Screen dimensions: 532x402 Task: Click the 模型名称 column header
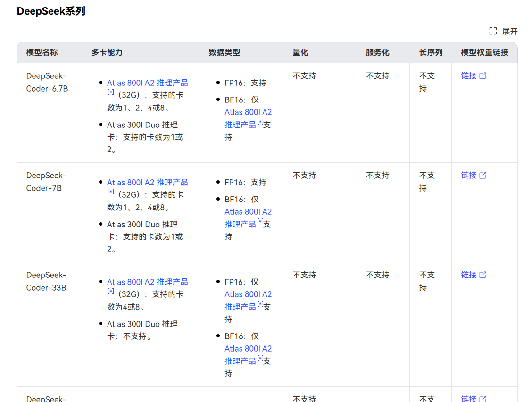[42, 52]
